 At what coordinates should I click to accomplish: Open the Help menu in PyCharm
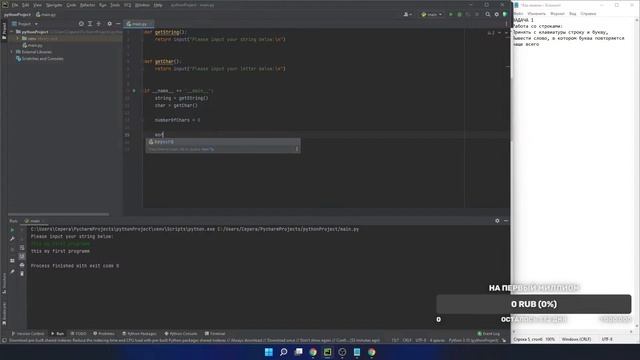pos(158,5)
